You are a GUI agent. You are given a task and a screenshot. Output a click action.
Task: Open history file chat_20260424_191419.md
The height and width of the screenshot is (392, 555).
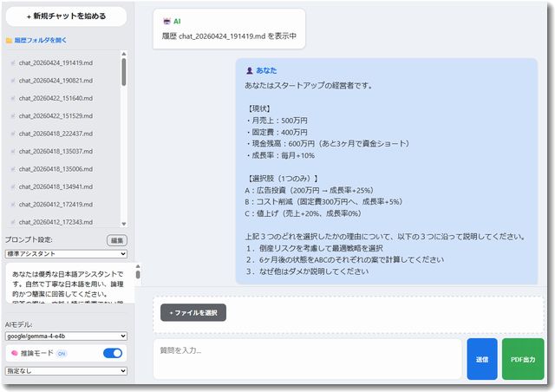pyautogui.click(x=55, y=62)
